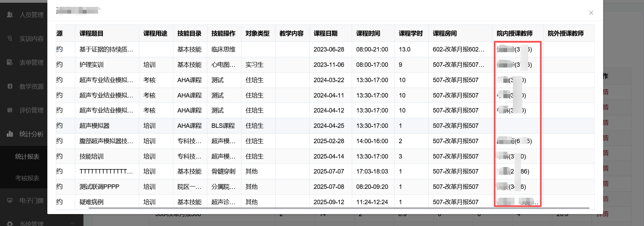Viewport: 644px width, 226px height.
Task: Click the 分属院… skill operation cell
Action: point(223,187)
